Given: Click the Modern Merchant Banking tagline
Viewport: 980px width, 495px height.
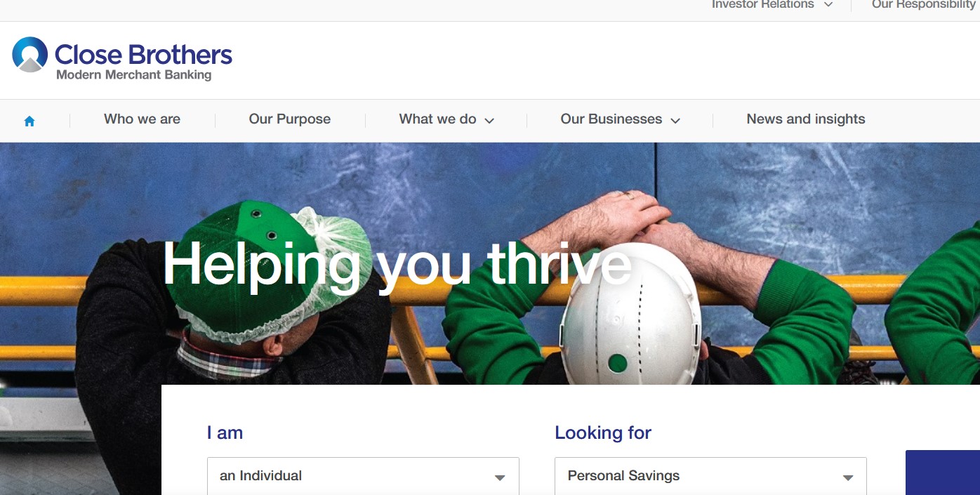Looking at the screenshot, I should [x=133, y=75].
